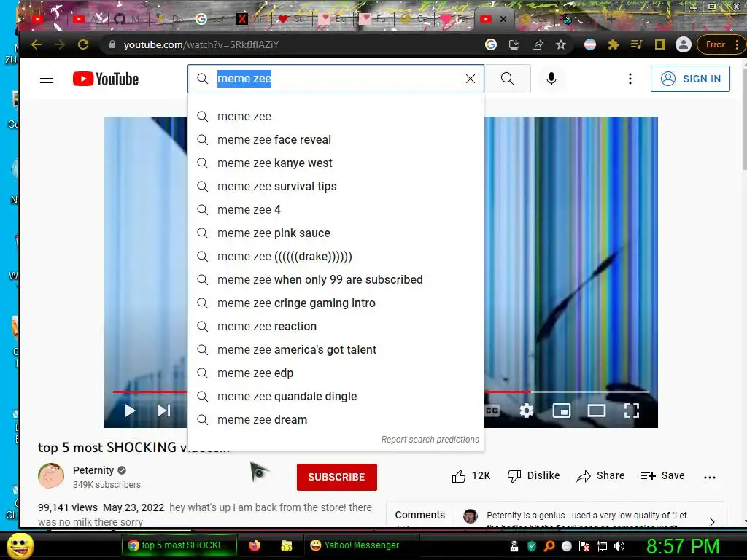747x560 pixels.
Task: Switch to miniplayer mode
Action: 562,411
